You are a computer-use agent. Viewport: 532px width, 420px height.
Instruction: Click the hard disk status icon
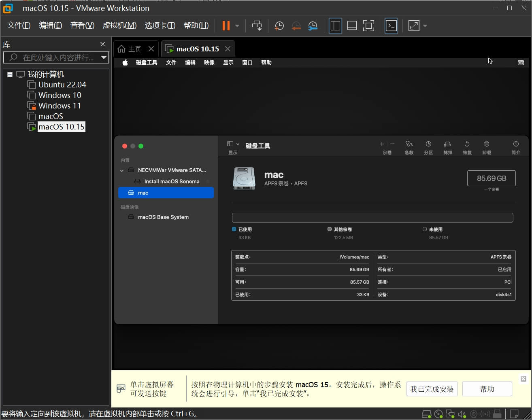click(x=426, y=414)
